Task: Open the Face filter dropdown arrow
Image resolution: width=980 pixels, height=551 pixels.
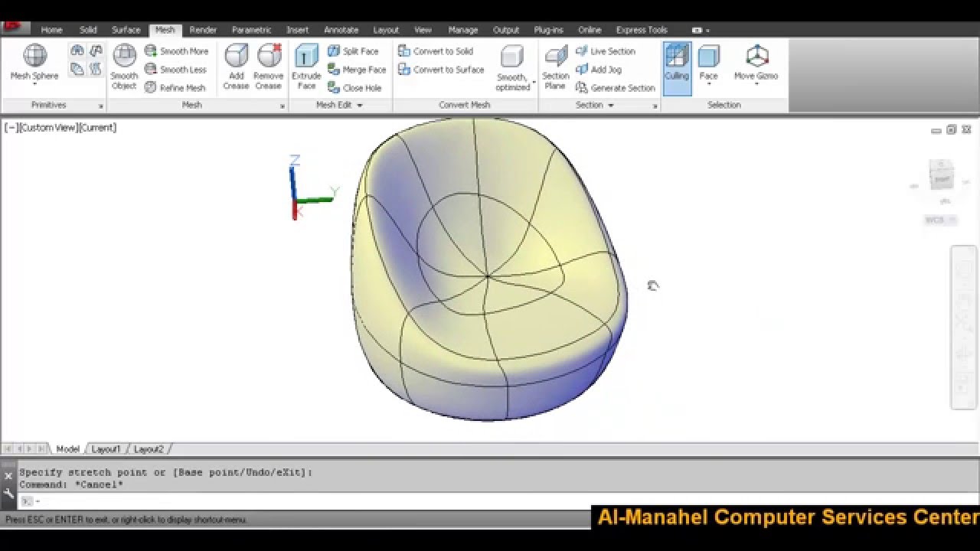Action: pyautogui.click(x=709, y=84)
